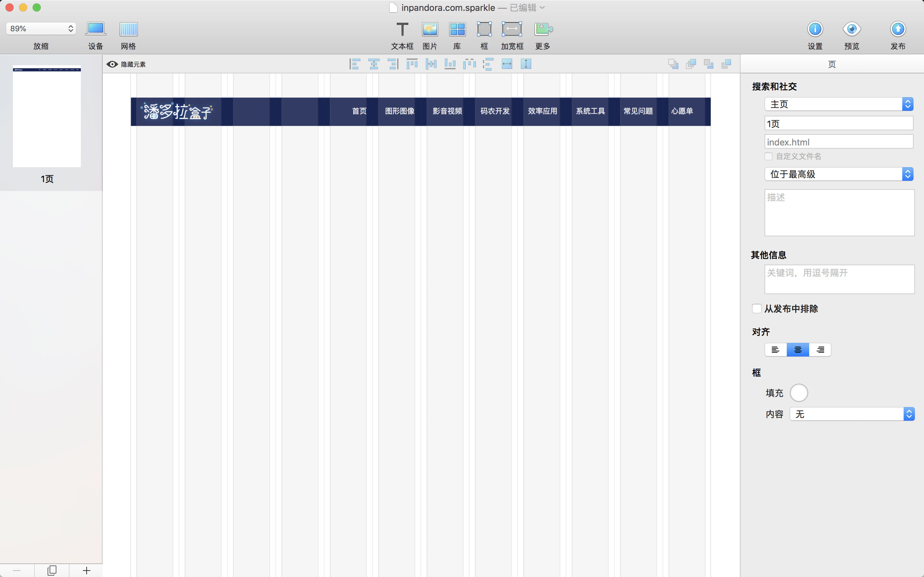Open the 更多 puzzle-piece menu
This screenshot has height=577, width=924.
tap(543, 29)
